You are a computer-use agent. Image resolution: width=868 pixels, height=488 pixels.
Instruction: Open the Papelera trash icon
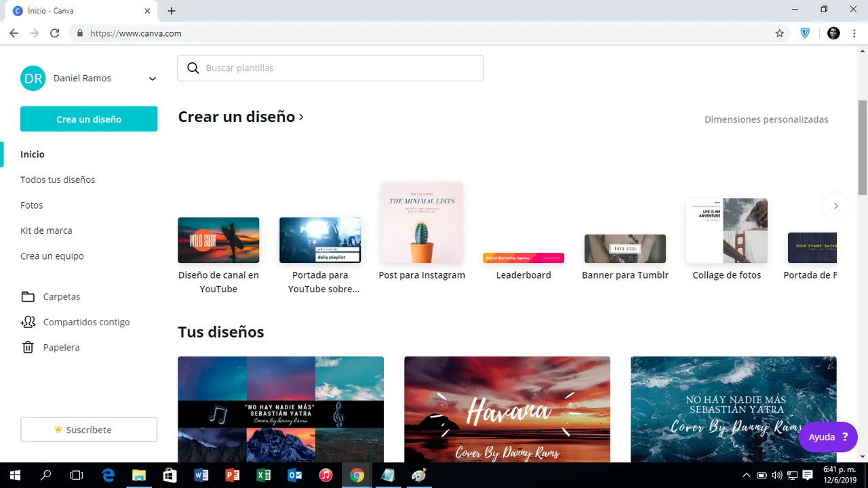[x=28, y=347]
